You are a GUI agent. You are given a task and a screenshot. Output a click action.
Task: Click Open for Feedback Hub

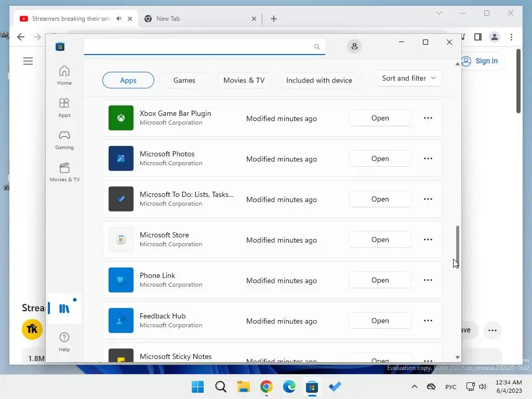coord(380,321)
